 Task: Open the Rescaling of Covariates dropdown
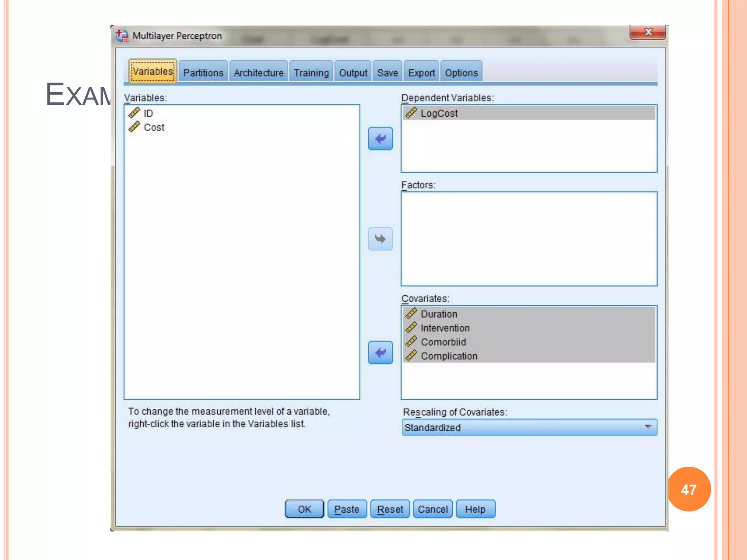[530, 427]
